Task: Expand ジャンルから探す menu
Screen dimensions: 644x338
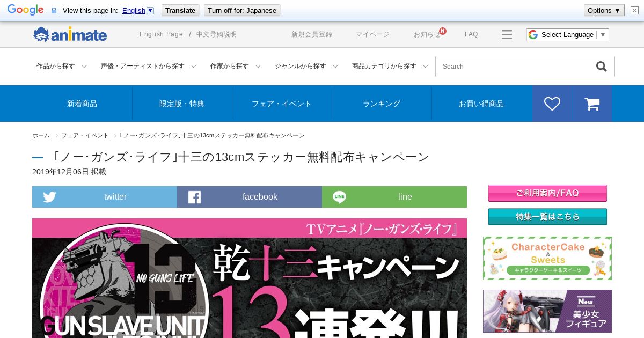Action: tap(306, 67)
